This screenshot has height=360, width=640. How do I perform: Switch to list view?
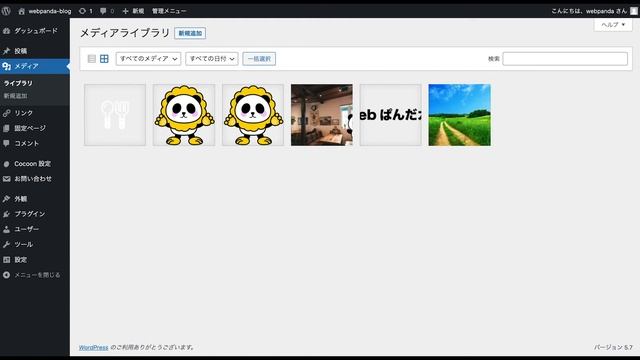click(x=92, y=59)
